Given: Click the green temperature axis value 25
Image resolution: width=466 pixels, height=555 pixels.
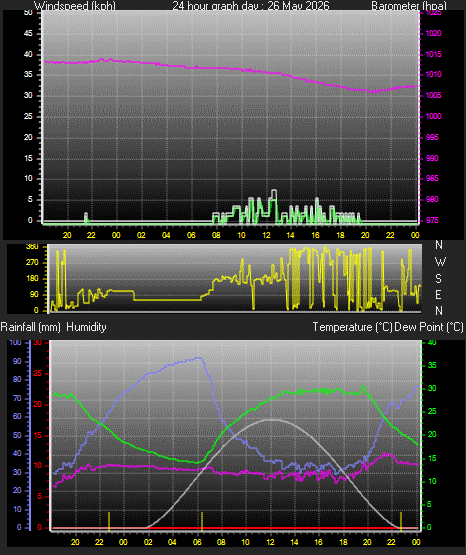Looking at the screenshot, I should (x=432, y=411).
